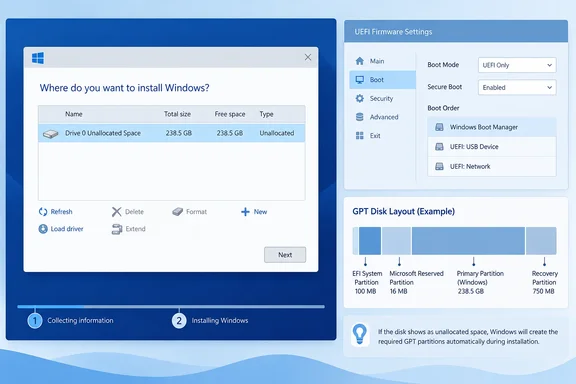Screen dimensions: 576x384
Task: Click the New partition link
Action: click(260, 212)
